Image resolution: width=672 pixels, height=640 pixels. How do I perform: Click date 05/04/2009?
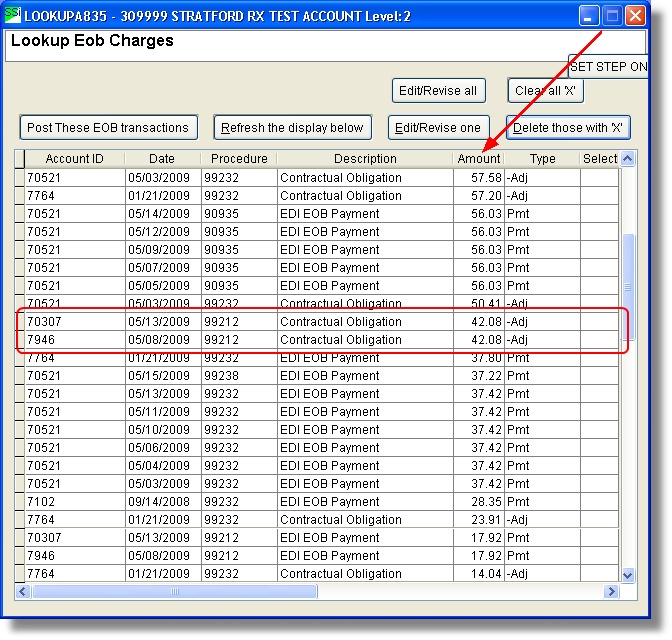(159, 466)
